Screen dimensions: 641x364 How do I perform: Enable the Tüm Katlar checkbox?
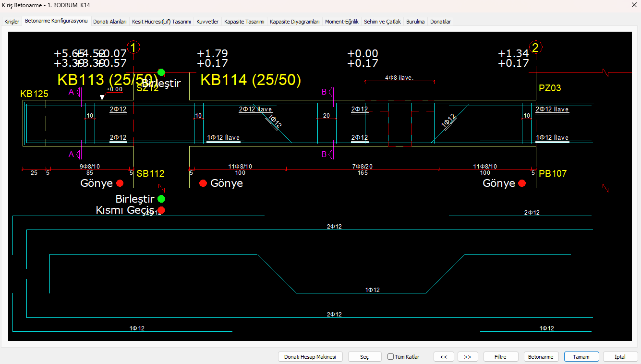pyautogui.click(x=390, y=357)
